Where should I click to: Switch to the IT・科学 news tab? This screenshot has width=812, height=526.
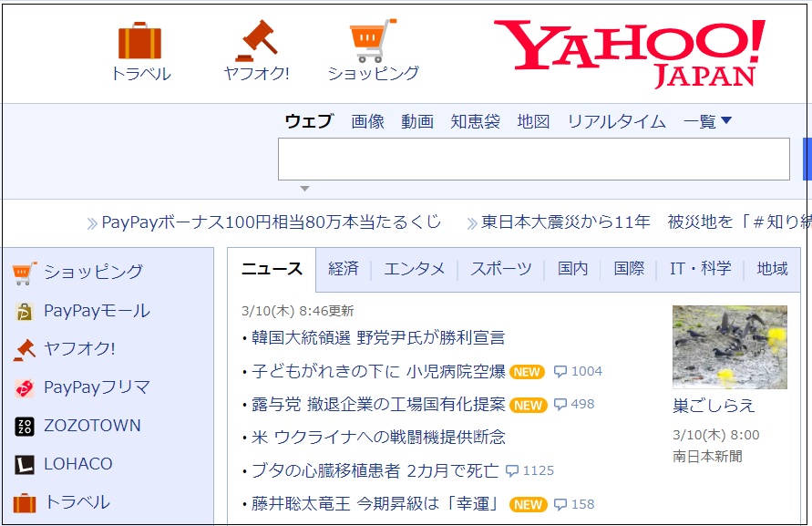pyautogui.click(x=701, y=268)
